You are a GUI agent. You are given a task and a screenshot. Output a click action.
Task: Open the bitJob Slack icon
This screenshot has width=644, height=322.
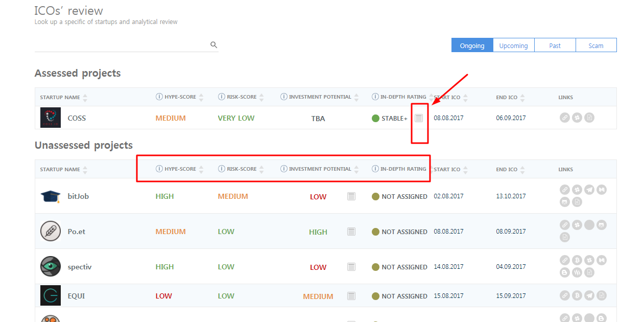tap(577, 190)
